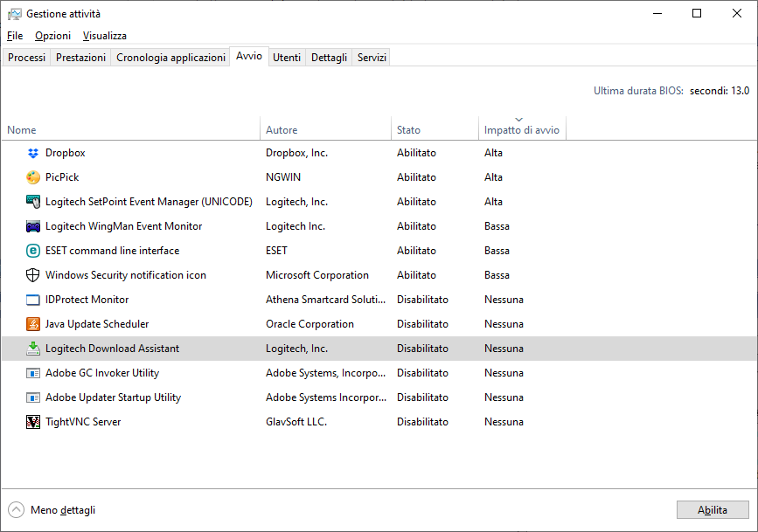Select the Avvio tab

(x=249, y=56)
